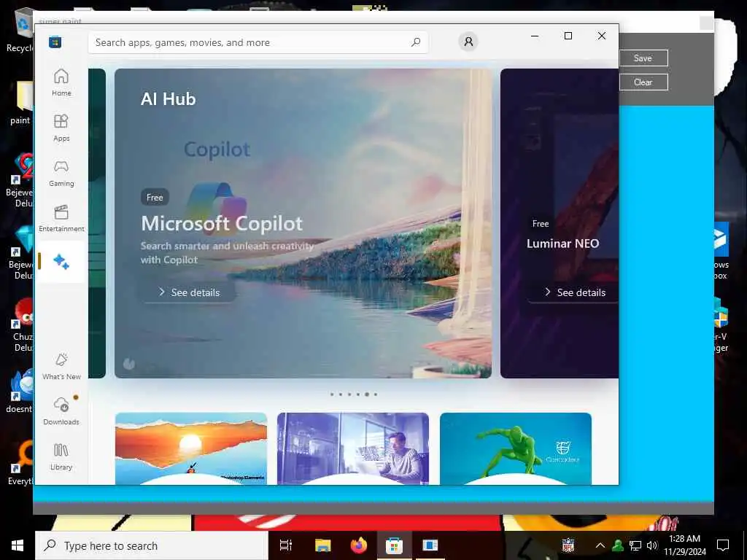This screenshot has height=560, width=747.
Task: Open Entertainment section in sidebar
Action: click(x=61, y=218)
